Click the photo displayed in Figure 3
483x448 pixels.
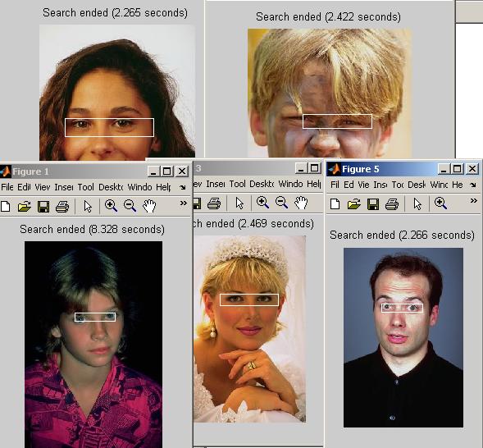tap(250, 329)
